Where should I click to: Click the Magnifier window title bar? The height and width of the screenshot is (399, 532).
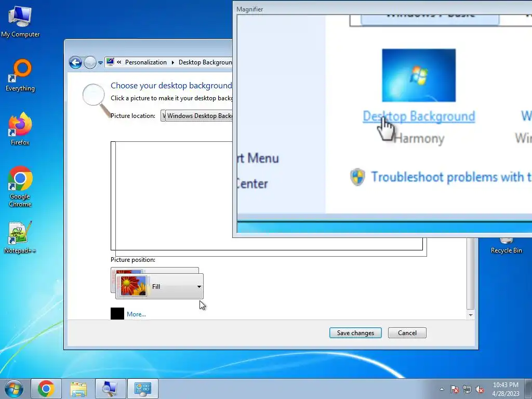tap(382, 9)
